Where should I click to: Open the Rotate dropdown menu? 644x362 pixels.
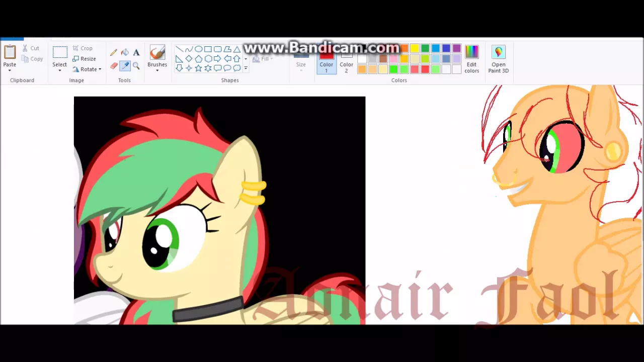click(88, 69)
